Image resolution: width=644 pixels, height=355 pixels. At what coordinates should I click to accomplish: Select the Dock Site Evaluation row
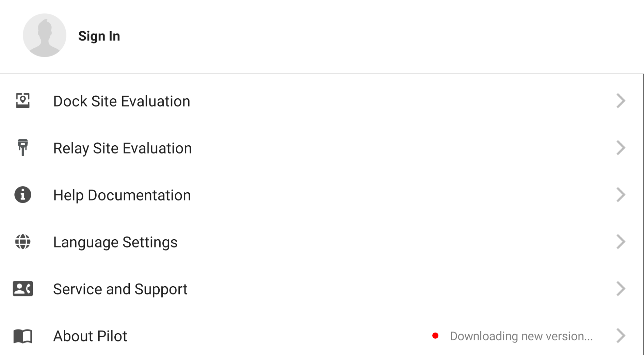click(122, 101)
